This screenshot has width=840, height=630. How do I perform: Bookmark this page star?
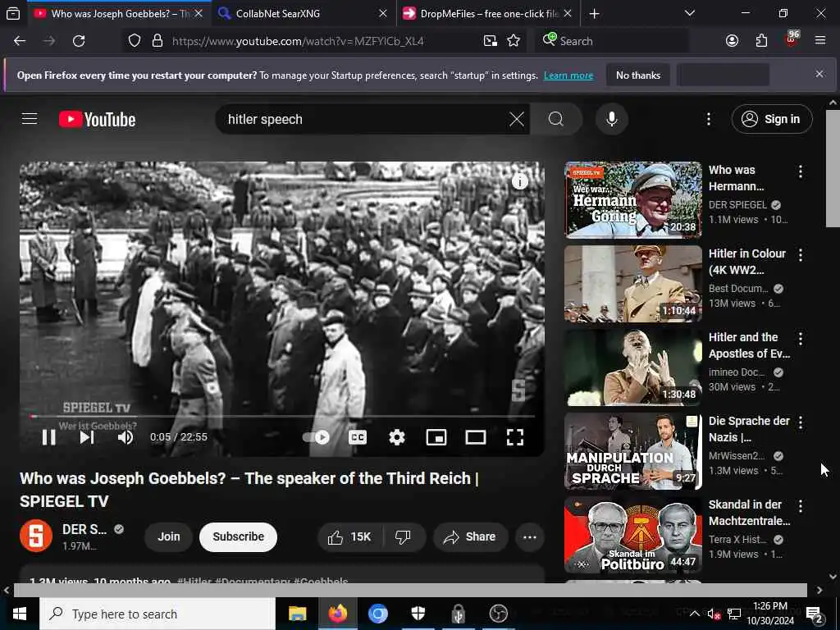tap(514, 41)
